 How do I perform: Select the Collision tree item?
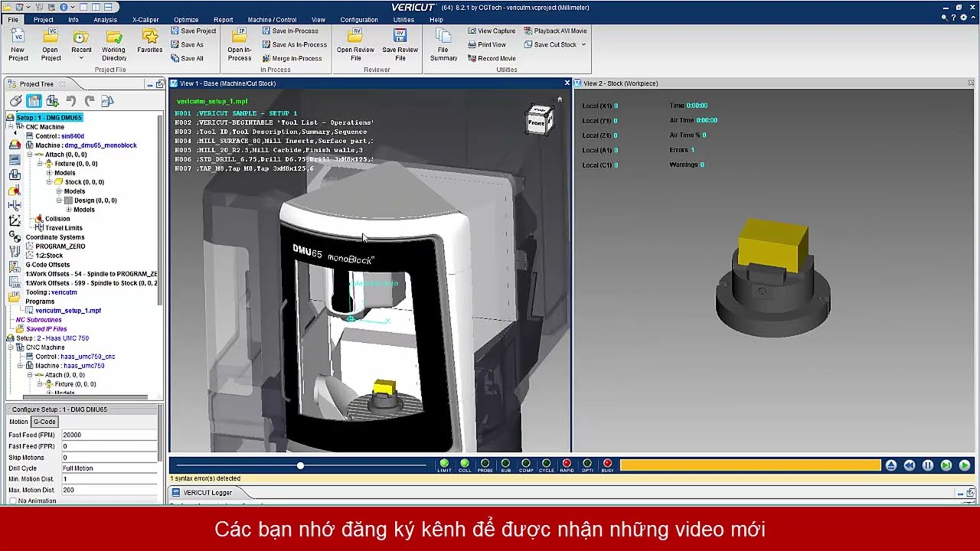tap(57, 219)
